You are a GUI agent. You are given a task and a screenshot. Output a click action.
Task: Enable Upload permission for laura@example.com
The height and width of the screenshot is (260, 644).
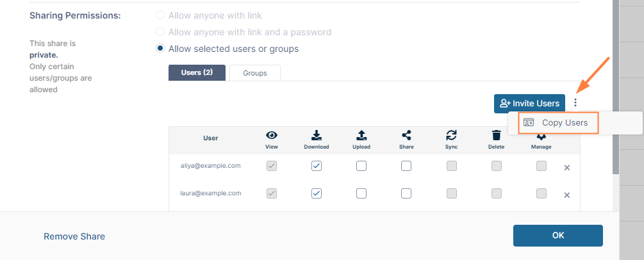[x=361, y=193]
